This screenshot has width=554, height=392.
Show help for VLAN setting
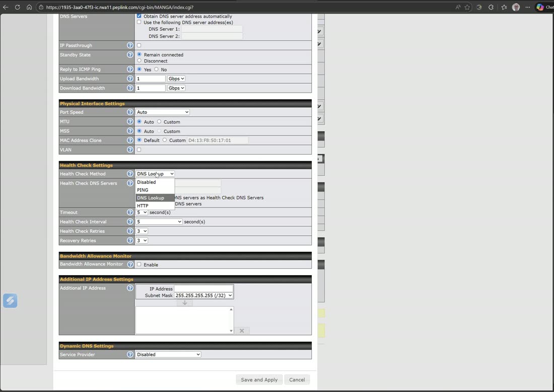click(x=130, y=150)
